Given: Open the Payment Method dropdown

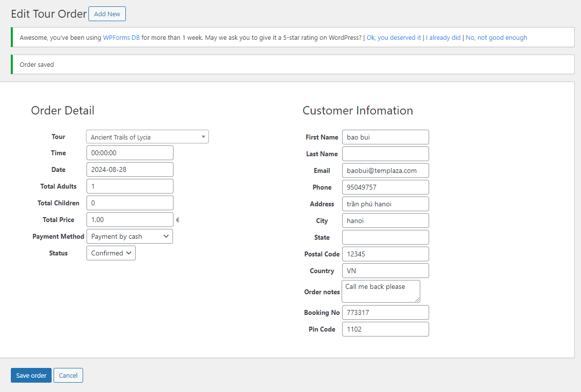Looking at the screenshot, I should 129,236.
